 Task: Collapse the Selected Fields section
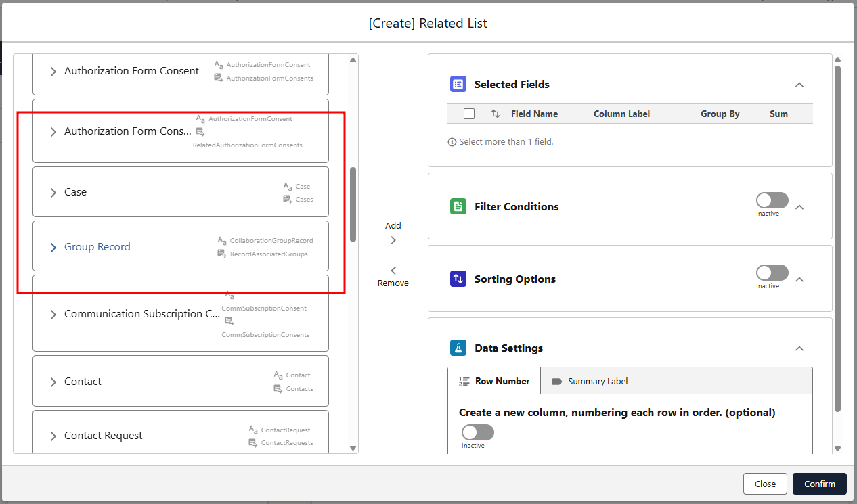click(x=799, y=85)
